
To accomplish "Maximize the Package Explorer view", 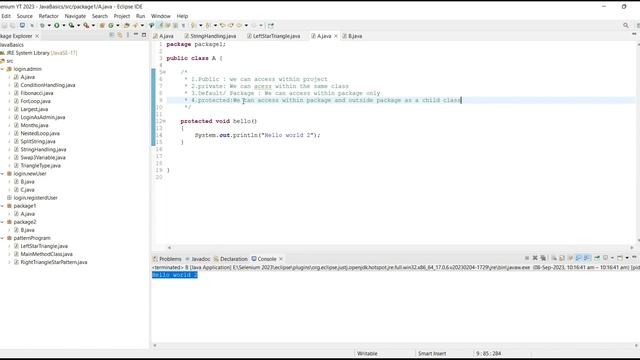I will (144, 35).
